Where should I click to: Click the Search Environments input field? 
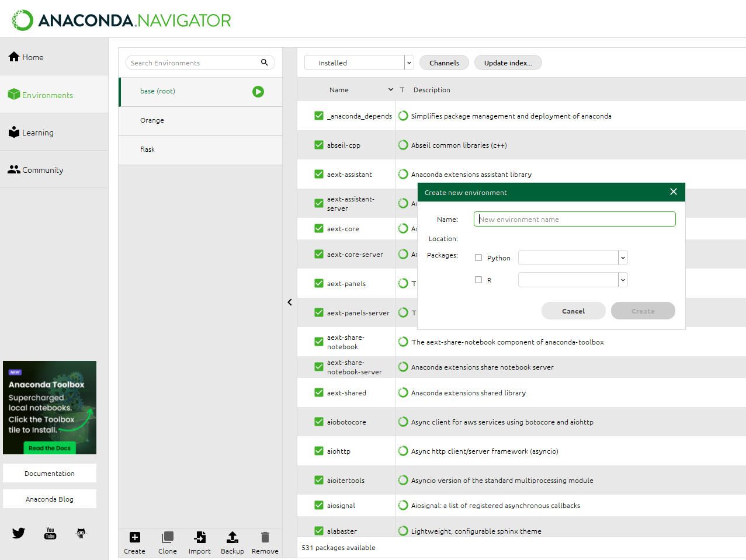pos(200,62)
